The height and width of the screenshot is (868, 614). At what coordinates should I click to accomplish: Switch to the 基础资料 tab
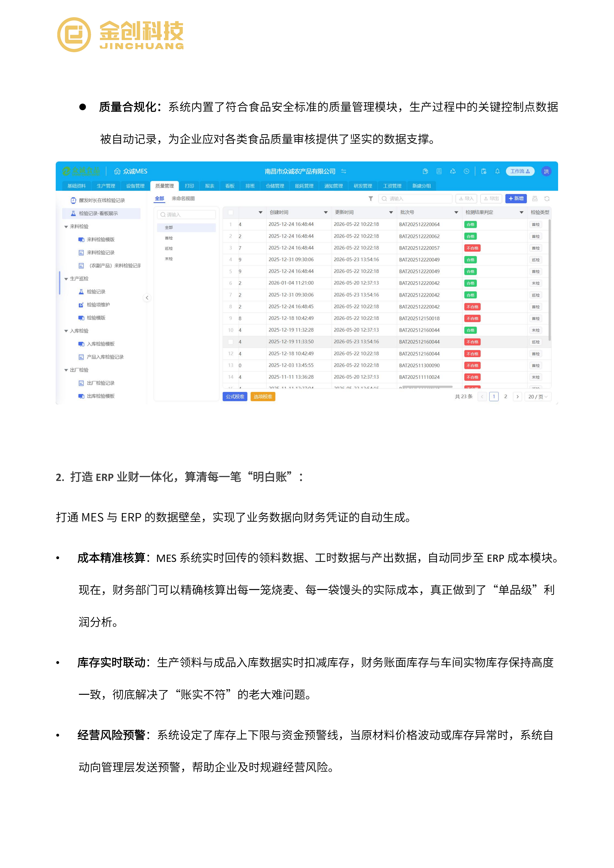(x=77, y=186)
